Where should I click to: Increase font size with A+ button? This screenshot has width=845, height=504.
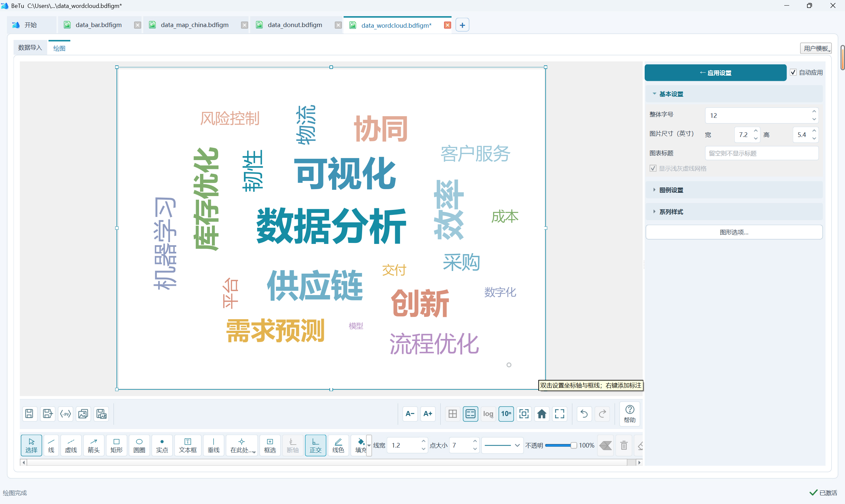pyautogui.click(x=428, y=414)
